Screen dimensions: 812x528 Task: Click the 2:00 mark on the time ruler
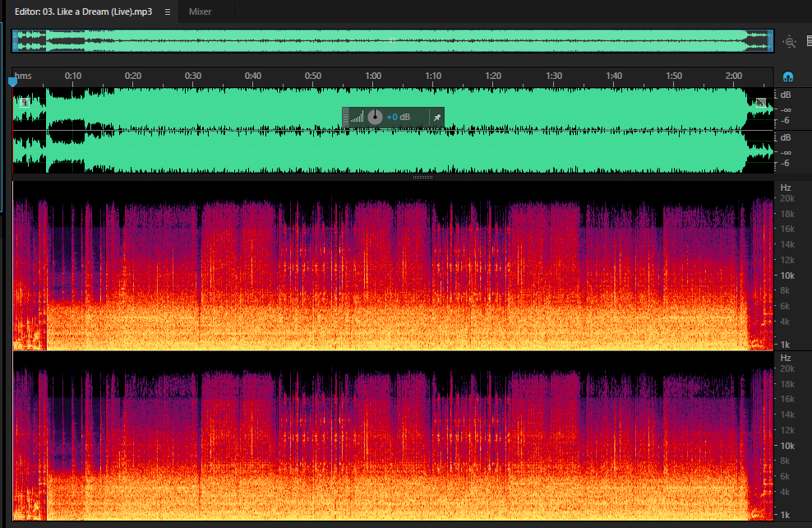[x=734, y=76]
